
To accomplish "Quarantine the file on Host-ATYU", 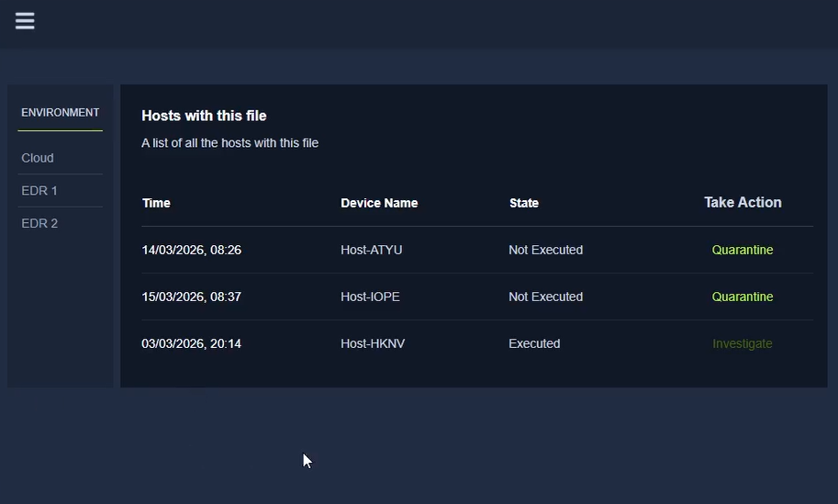I will [743, 250].
